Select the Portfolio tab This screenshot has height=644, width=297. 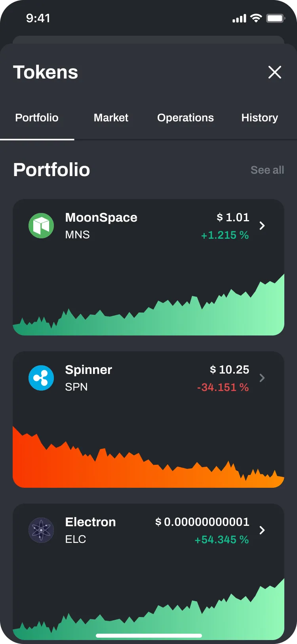[x=37, y=118]
